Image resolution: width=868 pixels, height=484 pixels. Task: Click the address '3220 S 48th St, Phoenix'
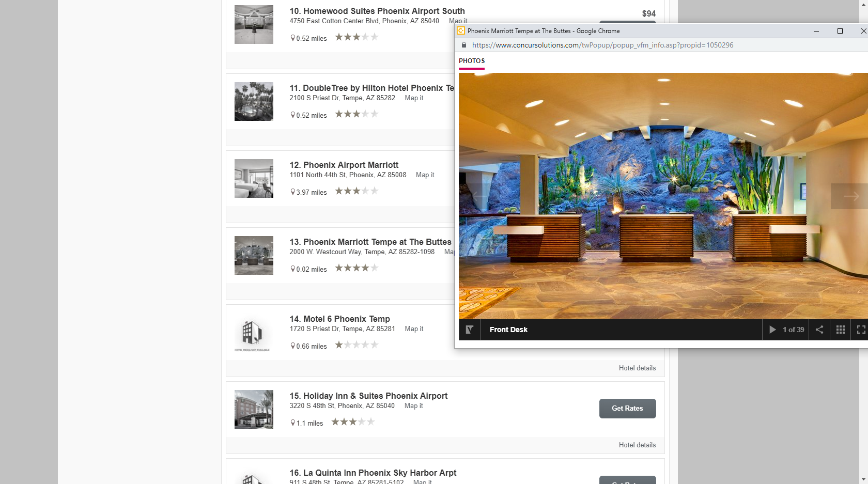pos(342,406)
